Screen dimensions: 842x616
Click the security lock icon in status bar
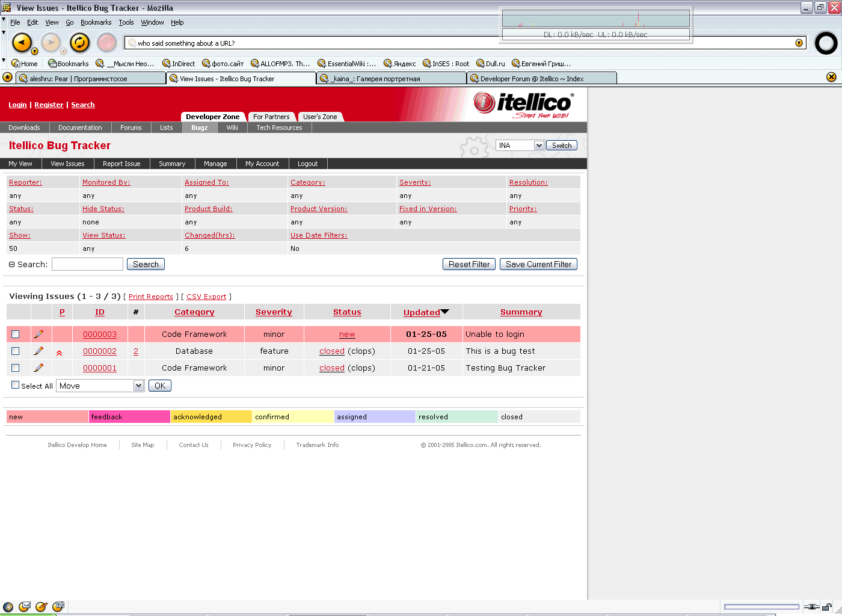[828, 607]
